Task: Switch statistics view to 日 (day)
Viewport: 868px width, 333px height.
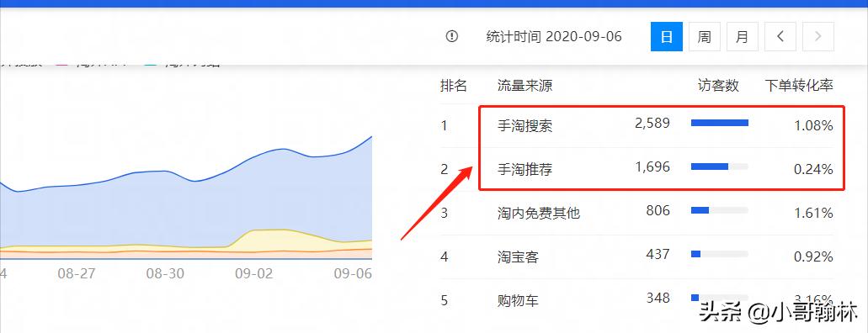Action: (x=667, y=36)
